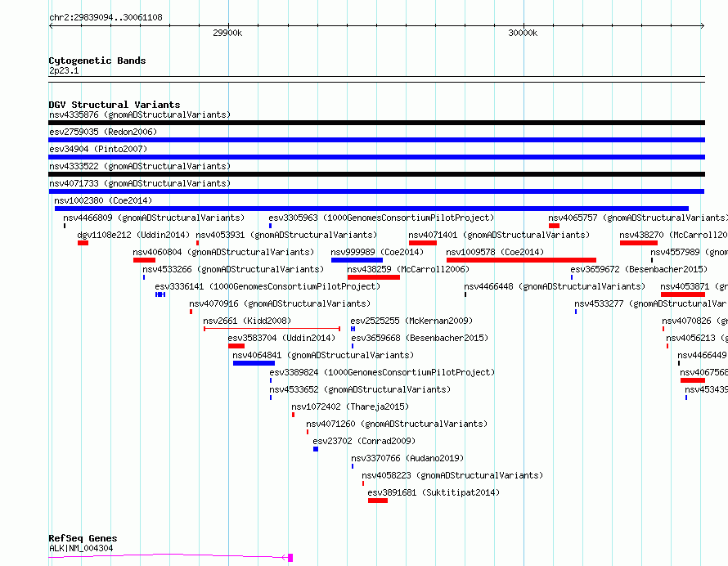Viewport: 728px width, 566px height.
Task: Click the black bar under nsv4333522
Action: coord(376,174)
